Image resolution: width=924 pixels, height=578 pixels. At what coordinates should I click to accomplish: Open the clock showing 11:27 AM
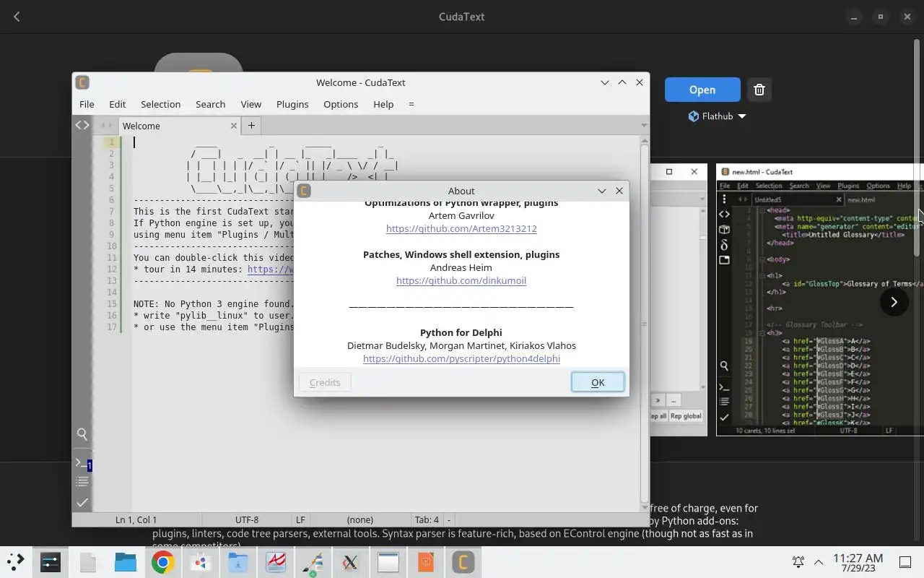tap(858, 562)
